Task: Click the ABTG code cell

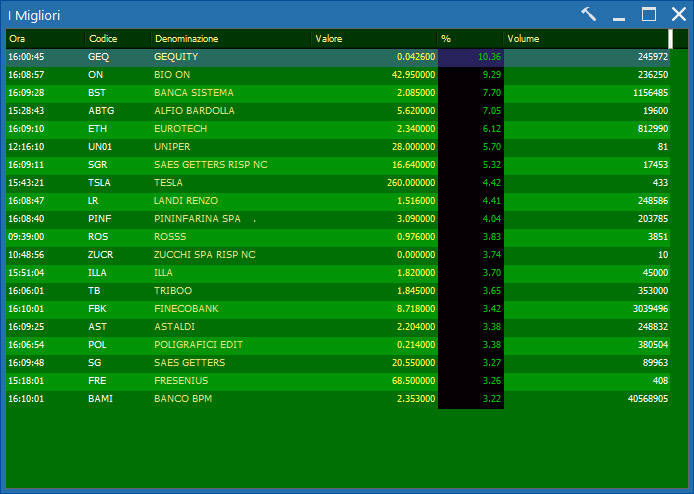Action: 101,111
